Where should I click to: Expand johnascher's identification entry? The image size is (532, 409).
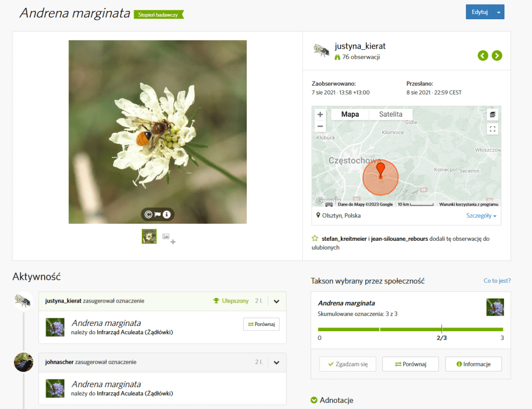(x=276, y=362)
